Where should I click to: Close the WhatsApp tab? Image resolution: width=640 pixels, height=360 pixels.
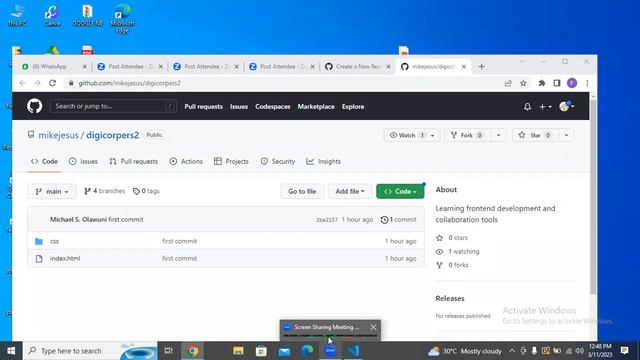tap(84, 67)
